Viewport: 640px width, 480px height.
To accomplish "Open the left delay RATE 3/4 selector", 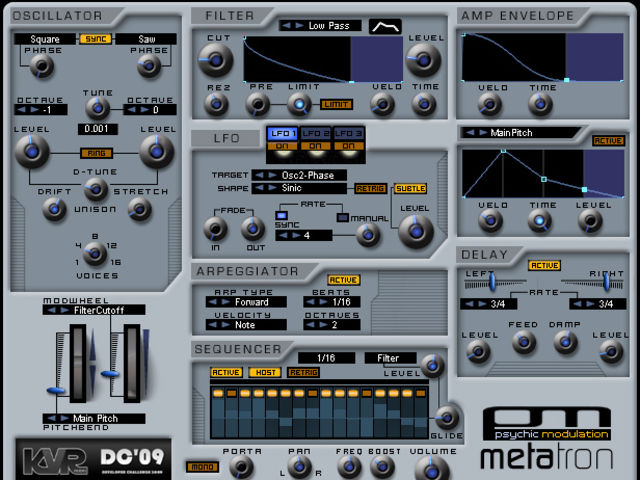I will (x=489, y=304).
